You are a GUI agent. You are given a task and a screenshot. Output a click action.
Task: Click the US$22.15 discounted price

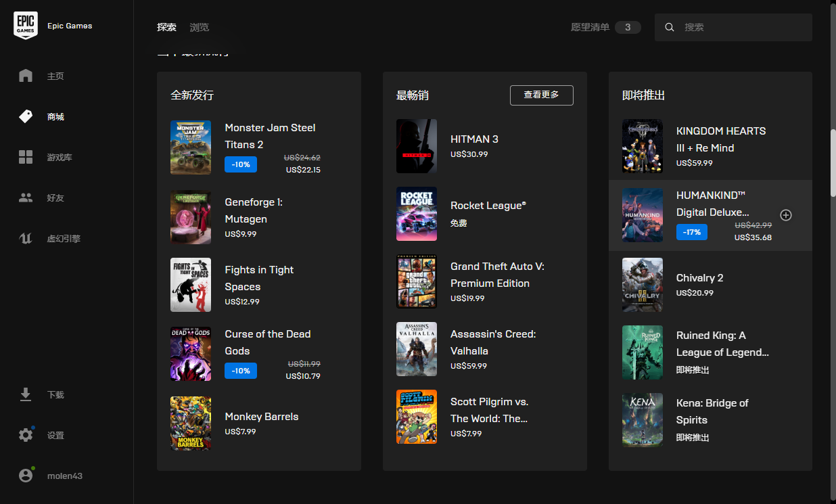[303, 170]
